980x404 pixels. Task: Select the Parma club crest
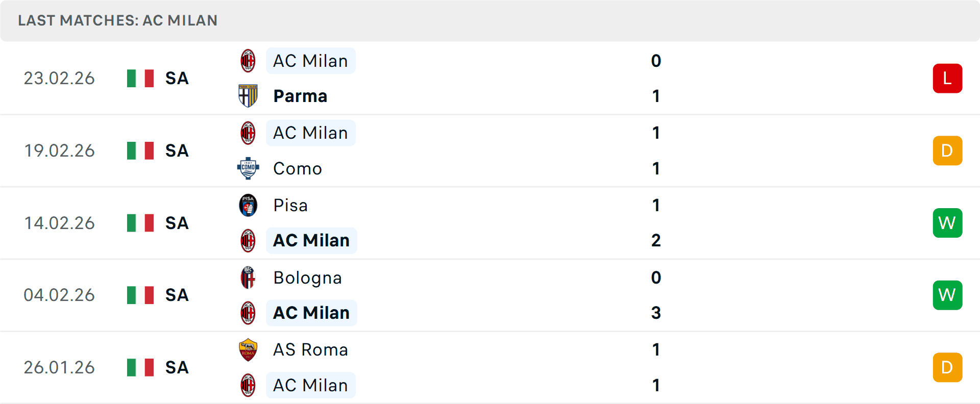[x=248, y=96]
